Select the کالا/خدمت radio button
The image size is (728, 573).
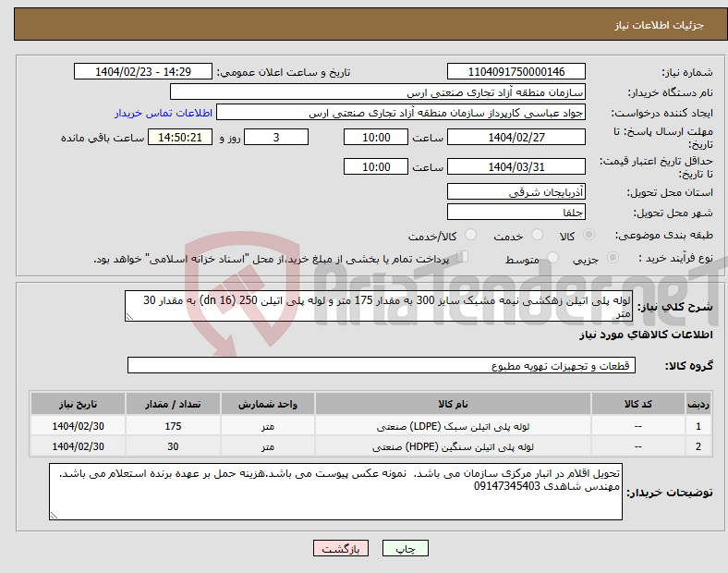471,235
